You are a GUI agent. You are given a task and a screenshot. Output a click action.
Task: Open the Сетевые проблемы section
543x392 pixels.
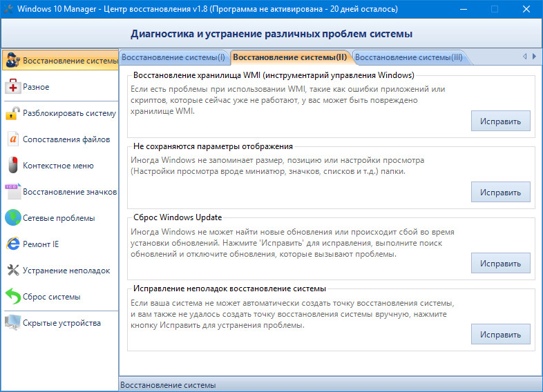[59, 218]
